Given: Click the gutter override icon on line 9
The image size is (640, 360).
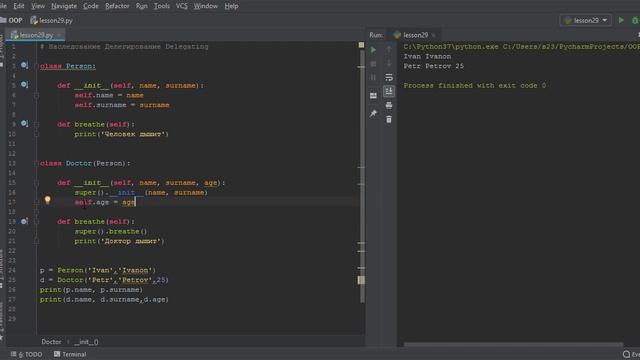Looking at the screenshot, I should pos(24,124).
